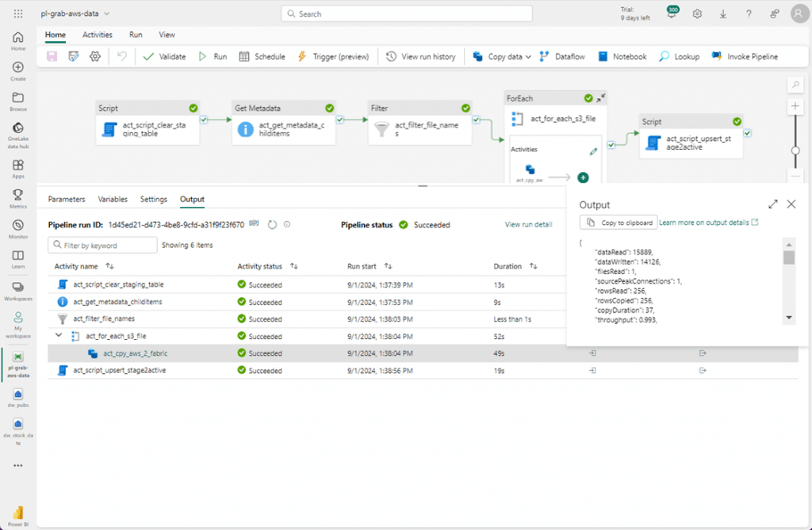Collapse the act_for_each_s3_file row

click(59, 337)
